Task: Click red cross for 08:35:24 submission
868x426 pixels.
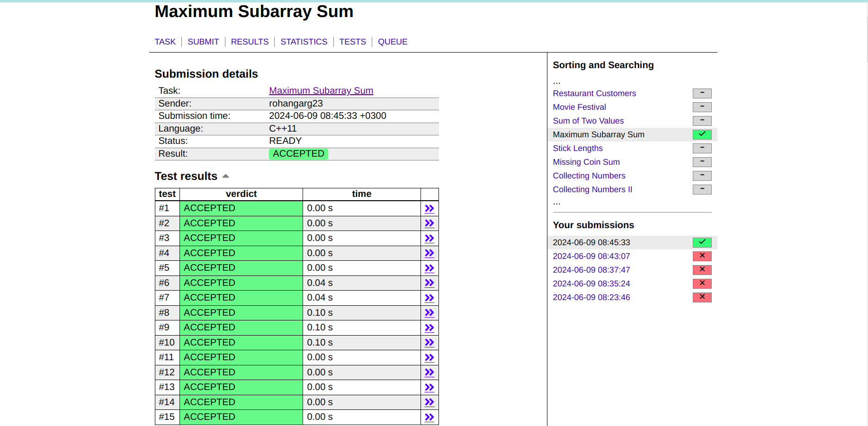Action: (702, 284)
